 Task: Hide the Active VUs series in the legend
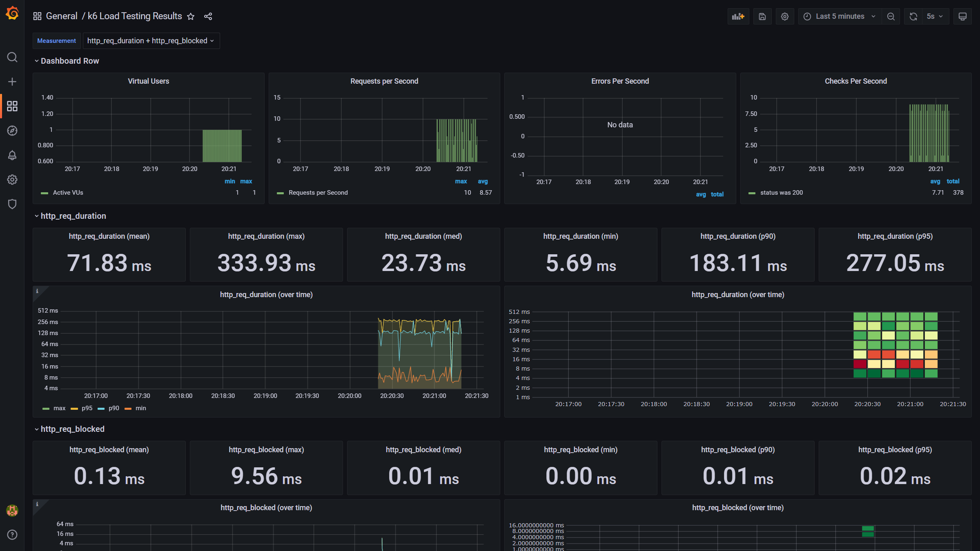68,192
